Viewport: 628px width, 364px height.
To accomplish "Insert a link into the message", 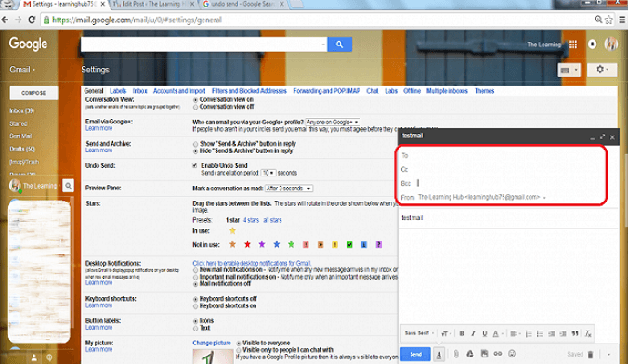I will tap(497, 354).
